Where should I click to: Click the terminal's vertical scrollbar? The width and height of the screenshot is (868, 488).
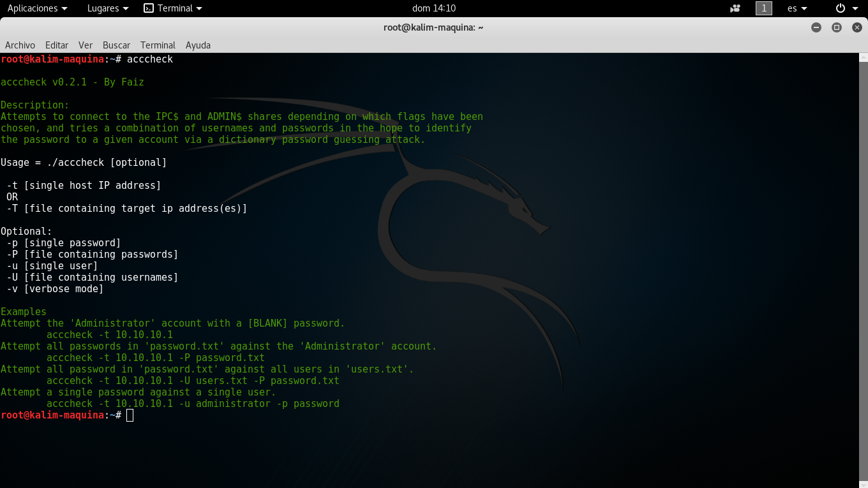863,255
